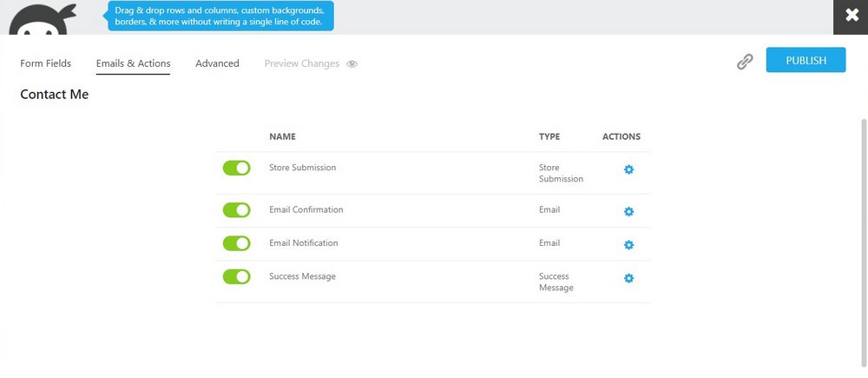Select the Store Submission action name

302,168
